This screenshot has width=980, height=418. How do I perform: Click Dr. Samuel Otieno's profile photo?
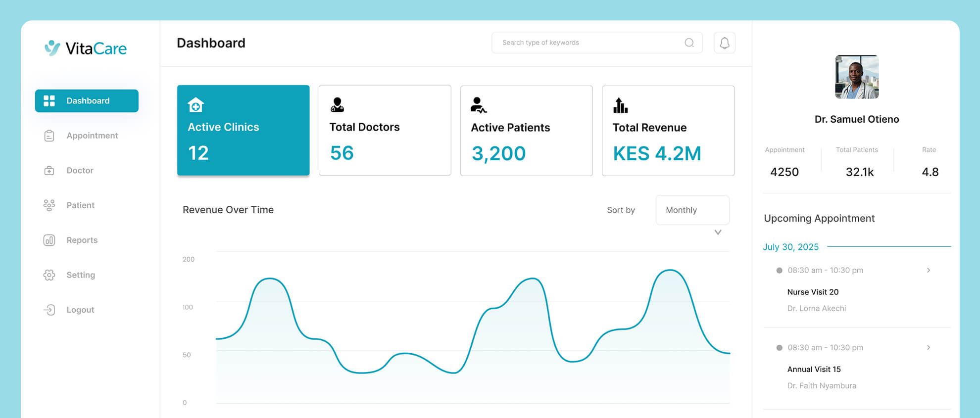(857, 77)
